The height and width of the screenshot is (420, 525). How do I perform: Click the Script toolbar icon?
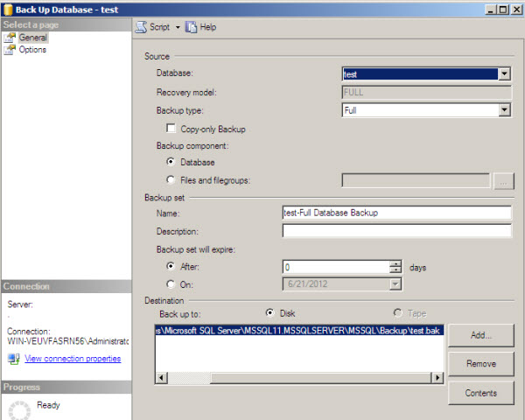click(x=141, y=27)
